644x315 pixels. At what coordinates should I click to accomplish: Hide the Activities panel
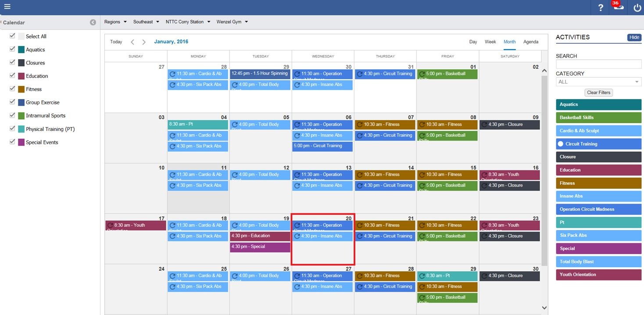(634, 38)
